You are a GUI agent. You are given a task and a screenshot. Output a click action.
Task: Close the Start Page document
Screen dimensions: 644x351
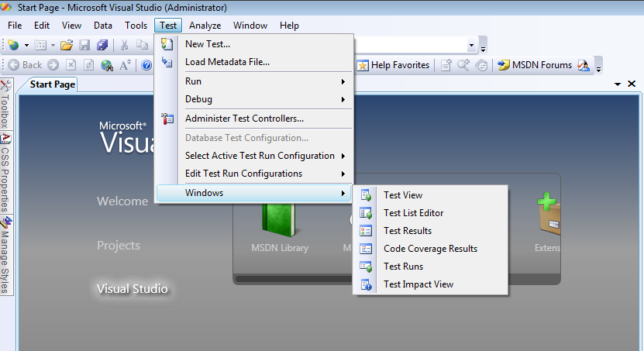632,84
